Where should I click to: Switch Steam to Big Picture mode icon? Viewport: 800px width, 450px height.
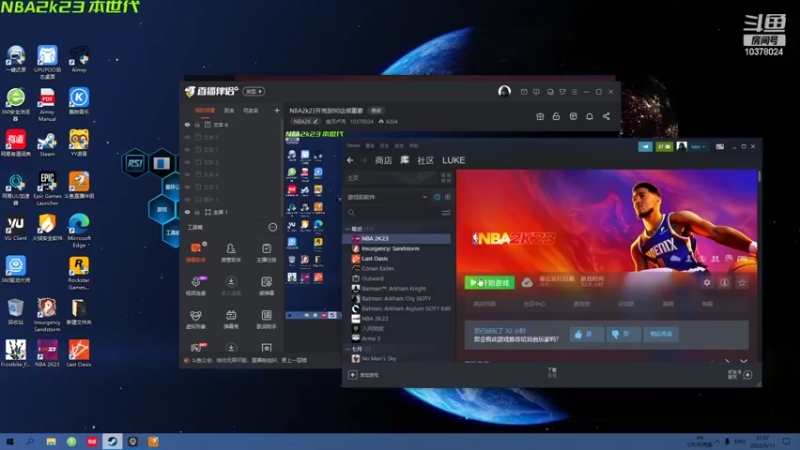click(719, 146)
